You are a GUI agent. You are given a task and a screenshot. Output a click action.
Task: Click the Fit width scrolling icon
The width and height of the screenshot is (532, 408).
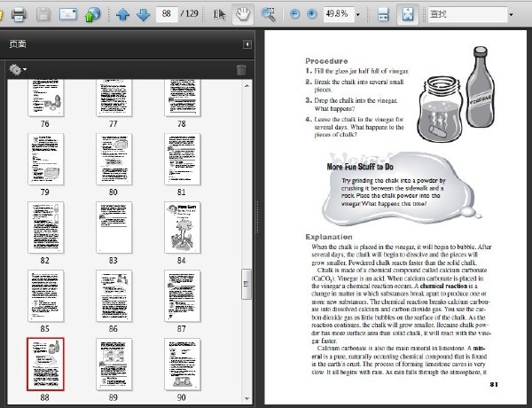[383, 14]
